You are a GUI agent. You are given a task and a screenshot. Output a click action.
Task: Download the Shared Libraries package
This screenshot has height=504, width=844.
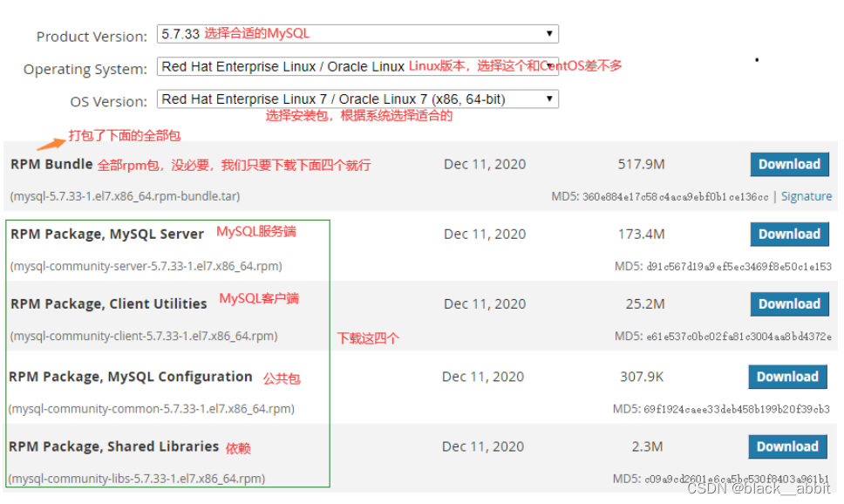point(786,446)
